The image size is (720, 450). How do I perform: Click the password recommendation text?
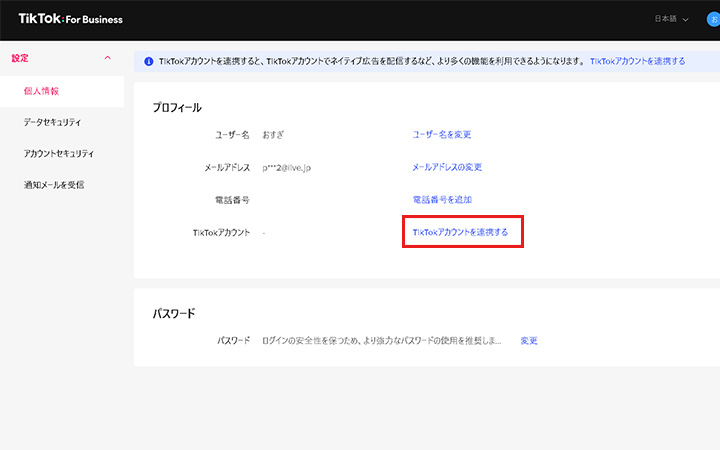[x=382, y=341]
